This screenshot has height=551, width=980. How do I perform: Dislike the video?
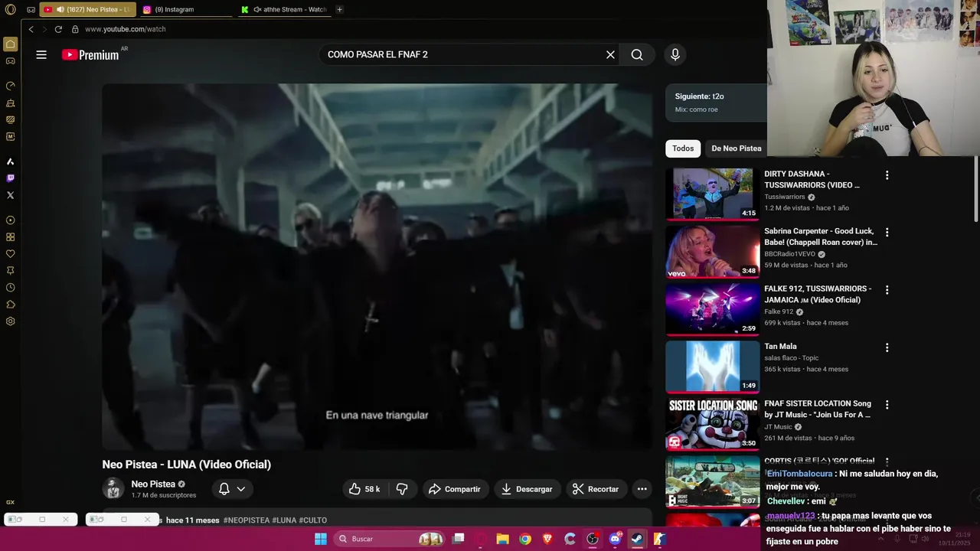pyautogui.click(x=402, y=489)
